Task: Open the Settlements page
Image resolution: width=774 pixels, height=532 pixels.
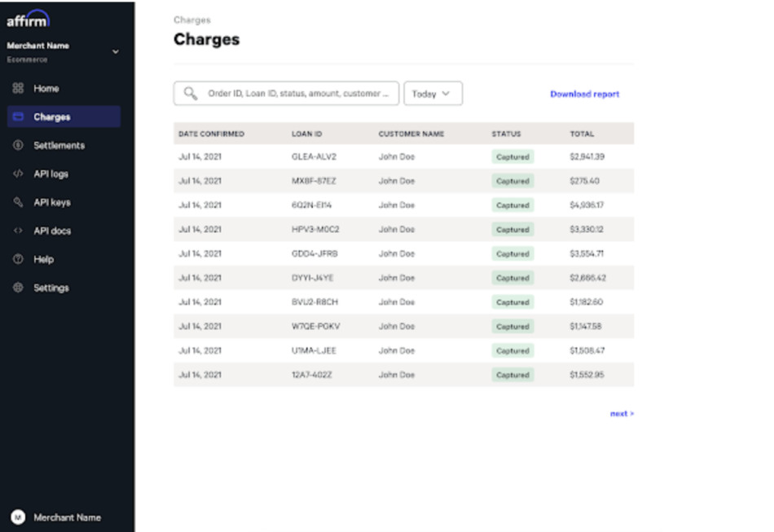Action: coord(64,145)
